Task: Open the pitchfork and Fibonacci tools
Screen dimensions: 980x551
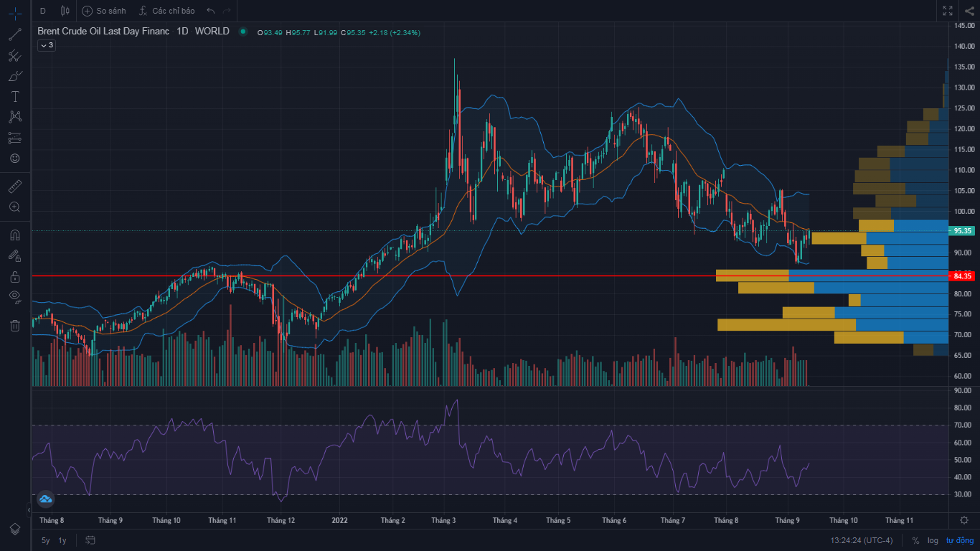Action: tap(15, 55)
